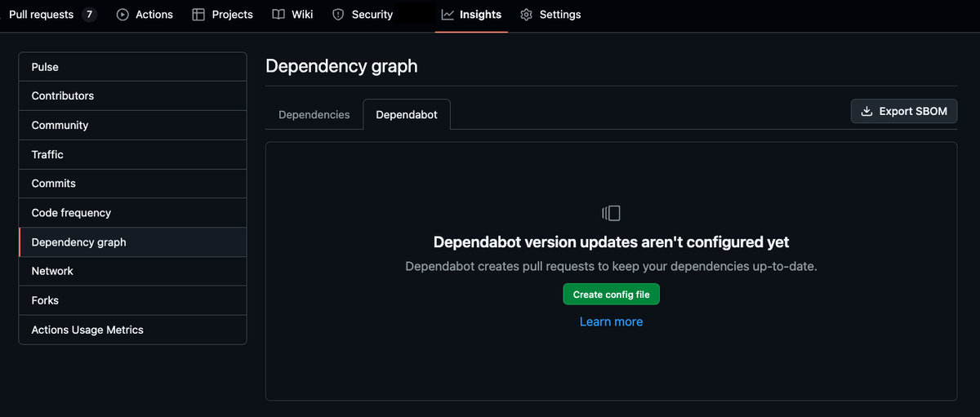This screenshot has width=980, height=417.
Task: Click the download icon on Export SBOM
Action: [x=866, y=111]
